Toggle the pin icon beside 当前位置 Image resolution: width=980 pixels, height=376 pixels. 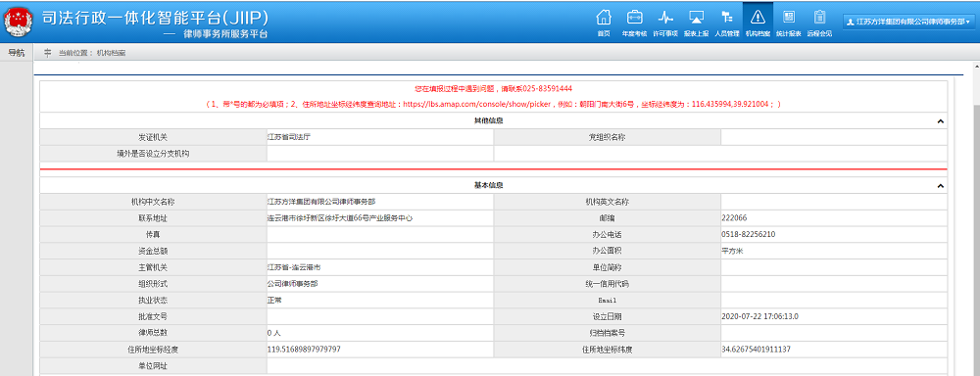[47, 53]
